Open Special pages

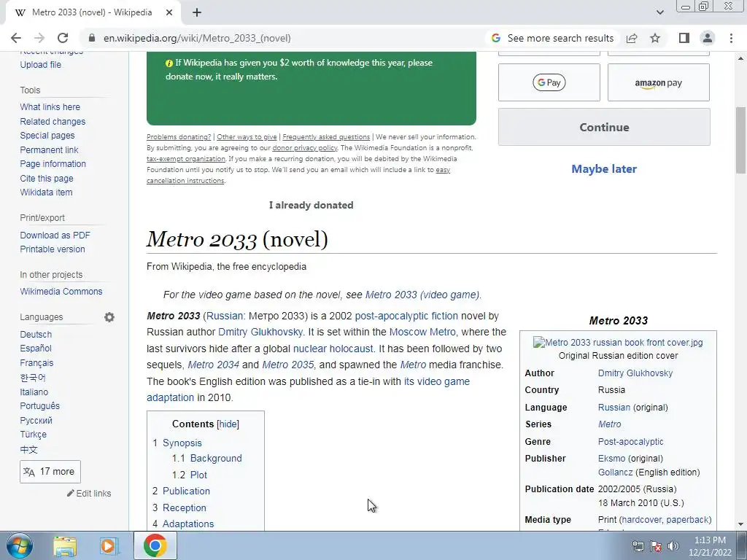pos(47,135)
